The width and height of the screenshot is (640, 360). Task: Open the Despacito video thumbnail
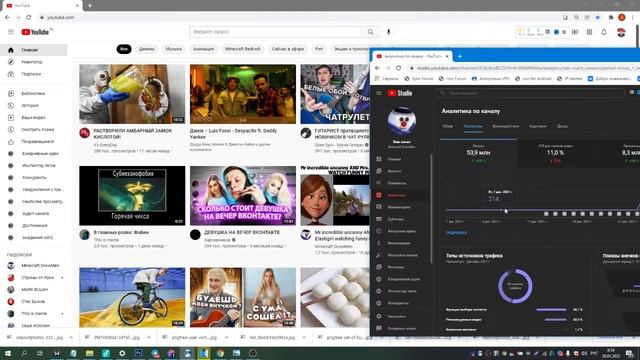point(243,94)
